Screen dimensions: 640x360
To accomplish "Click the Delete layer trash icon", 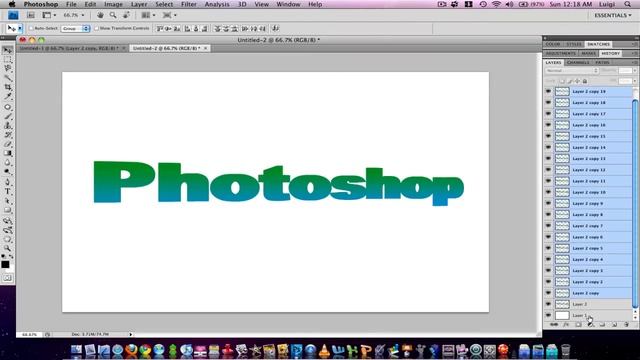I will click(627, 324).
